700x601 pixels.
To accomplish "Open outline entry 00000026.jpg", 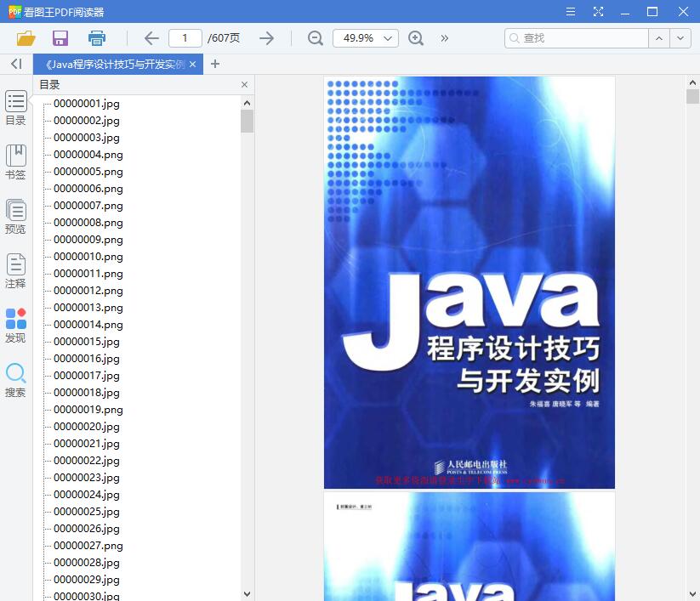I will click(x=87, y=528).
